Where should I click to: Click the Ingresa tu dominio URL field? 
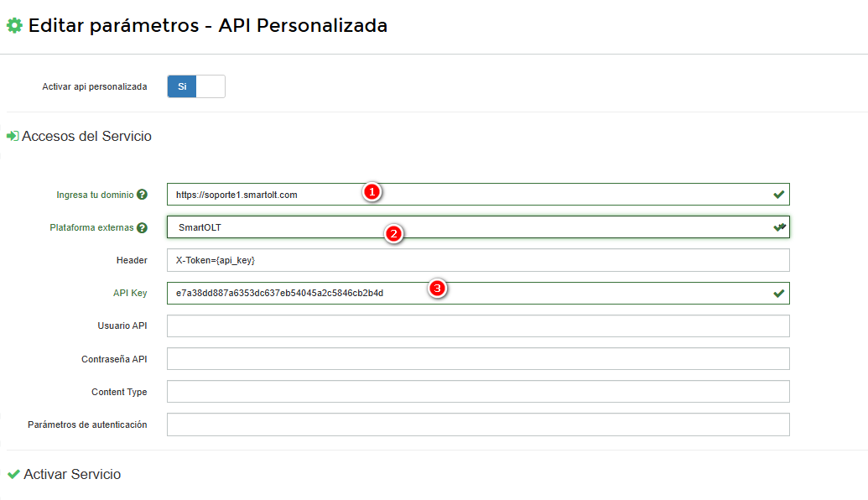pyautogui.click(x=478, y=195)
